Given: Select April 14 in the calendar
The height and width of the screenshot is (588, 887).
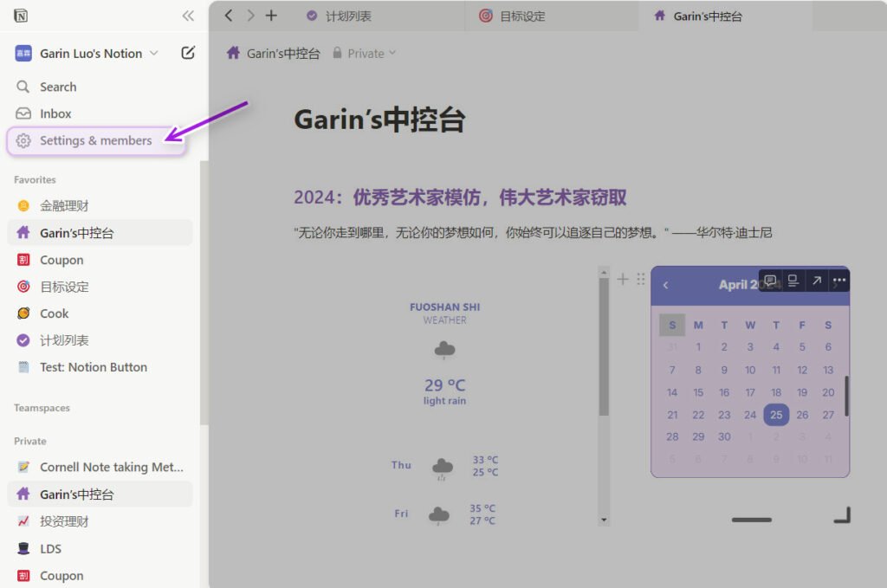Looking at the screenshot, I should point(672,392).
